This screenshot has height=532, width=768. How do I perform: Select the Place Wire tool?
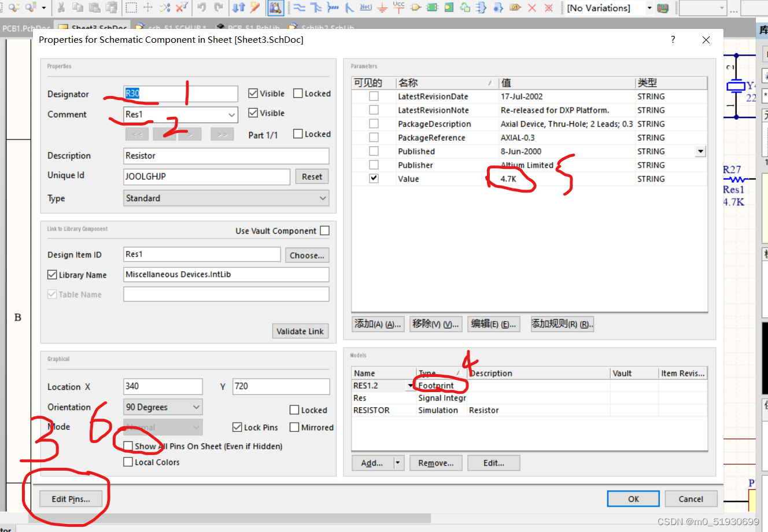300,8
